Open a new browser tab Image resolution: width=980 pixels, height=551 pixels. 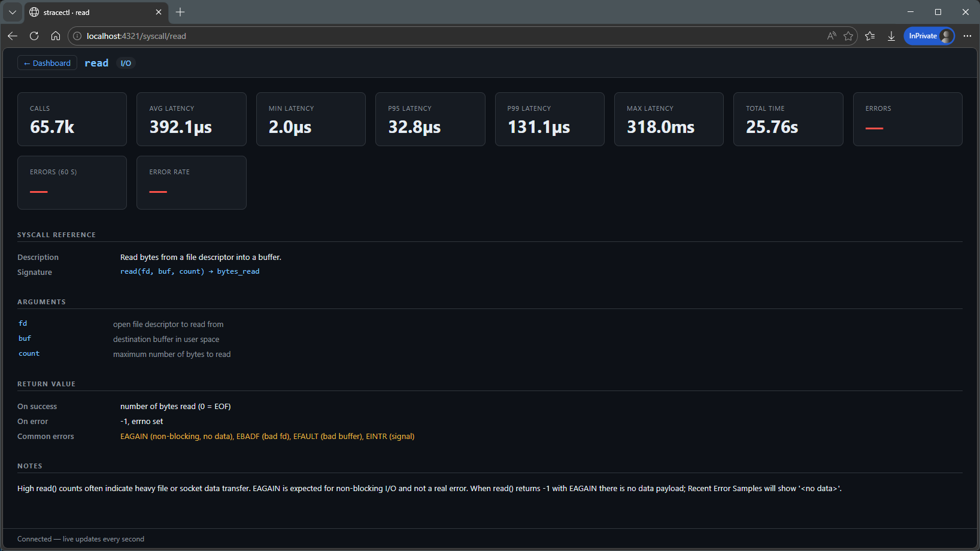pos(180,12)
